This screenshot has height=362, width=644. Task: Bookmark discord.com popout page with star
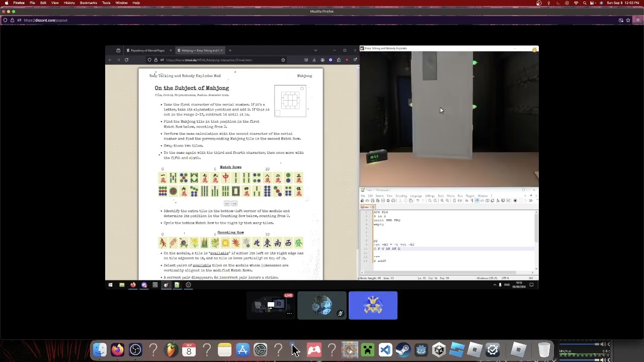coord(628,20)
